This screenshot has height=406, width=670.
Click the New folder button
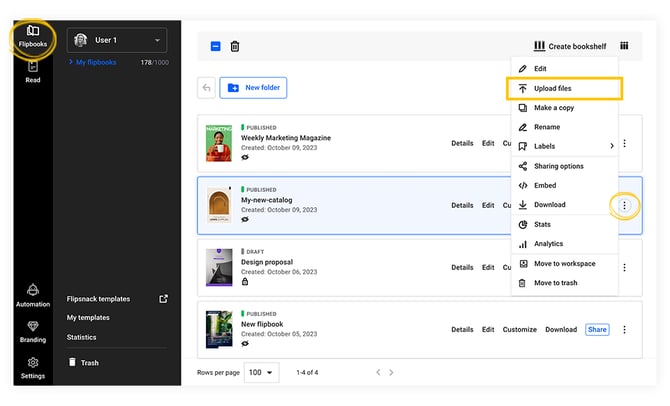point(253,88)
